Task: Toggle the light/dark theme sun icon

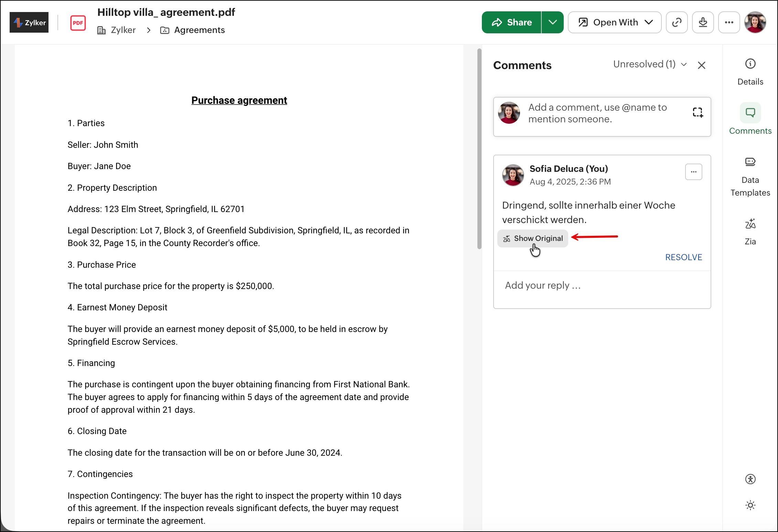Action: point(750,505)
